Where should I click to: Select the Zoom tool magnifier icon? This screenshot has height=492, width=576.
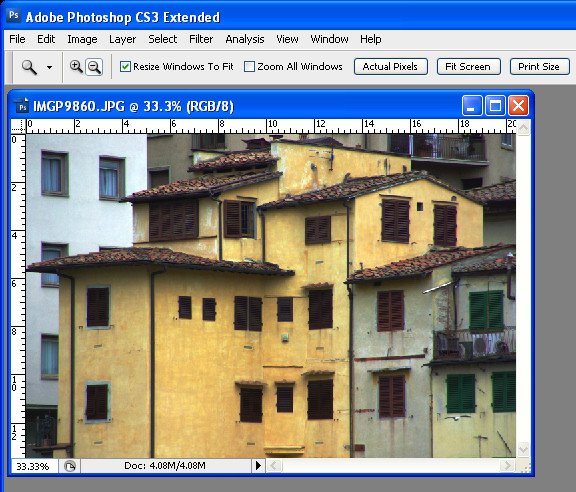pyautogui.click(x=29, y=67)
